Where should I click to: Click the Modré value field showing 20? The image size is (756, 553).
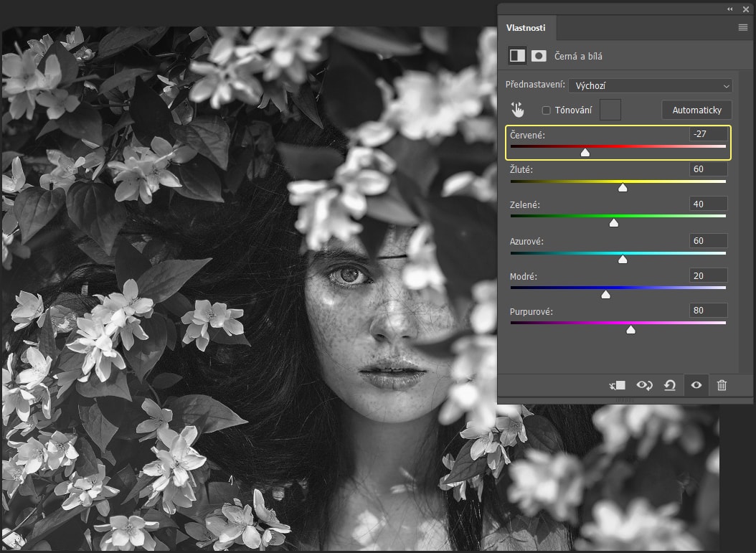tap(707, 276)
